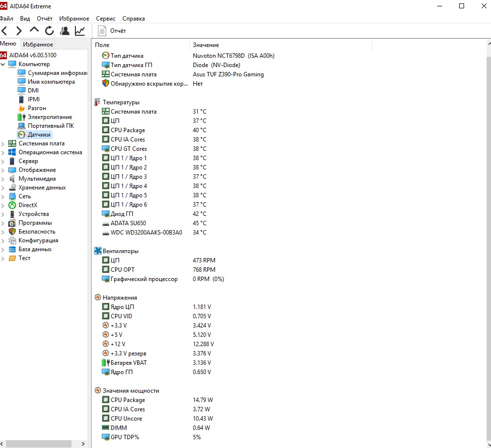Click the Отчёт report toolbar button
Image resolution: width=491 pixels, height=448 pixels.
(112, 31)
